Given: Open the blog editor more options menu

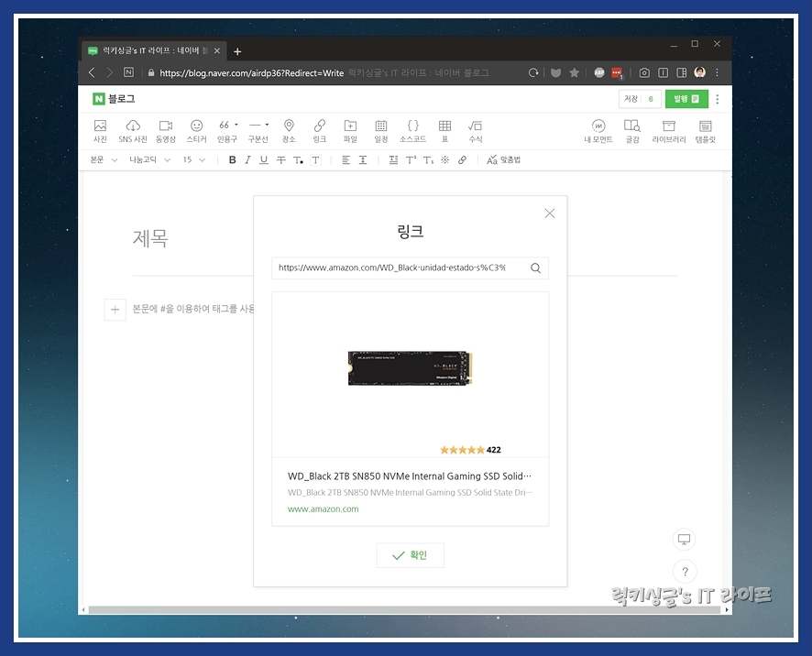Looking at the screenshot, I should (718, 99).
